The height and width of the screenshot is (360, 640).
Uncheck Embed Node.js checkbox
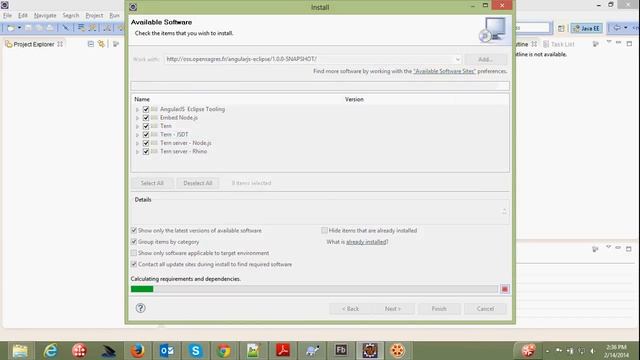point(146,118)
